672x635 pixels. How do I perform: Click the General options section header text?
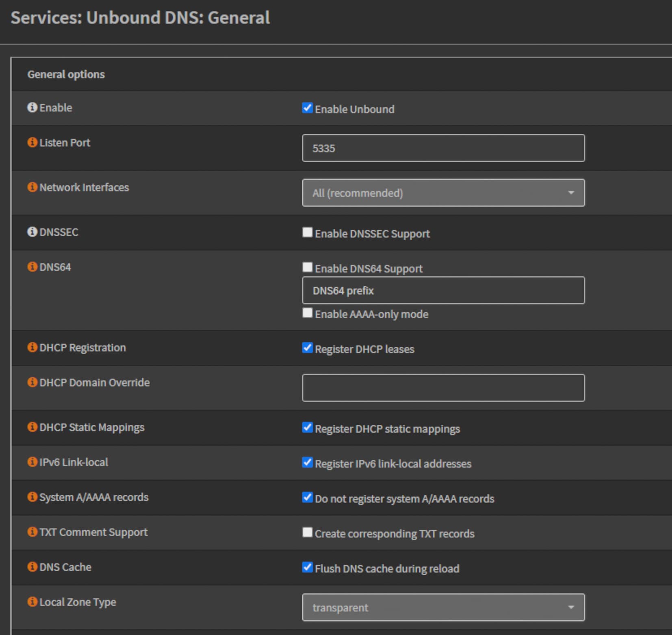[66, 74]
